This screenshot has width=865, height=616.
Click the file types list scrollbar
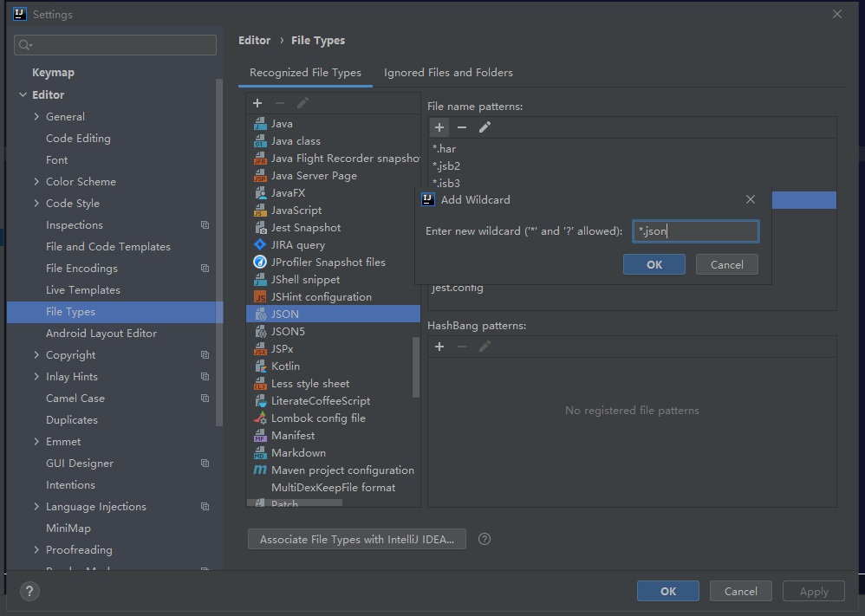click(416, 366)
